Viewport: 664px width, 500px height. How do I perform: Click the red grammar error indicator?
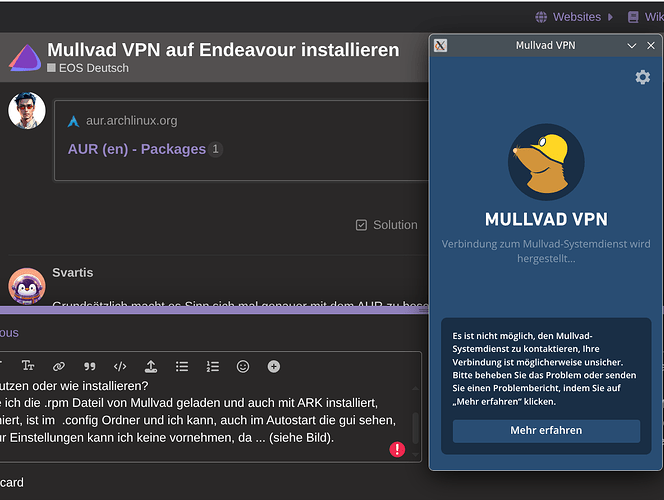397,450
